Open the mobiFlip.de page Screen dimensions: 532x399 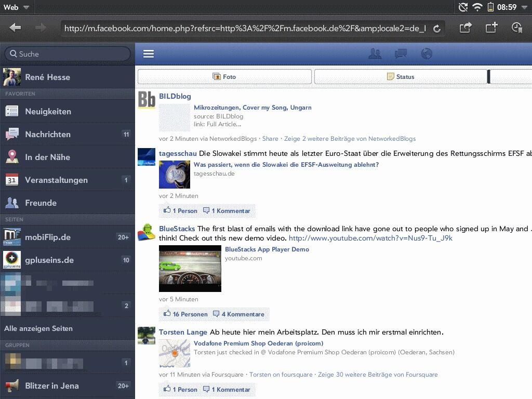[68, 237]
